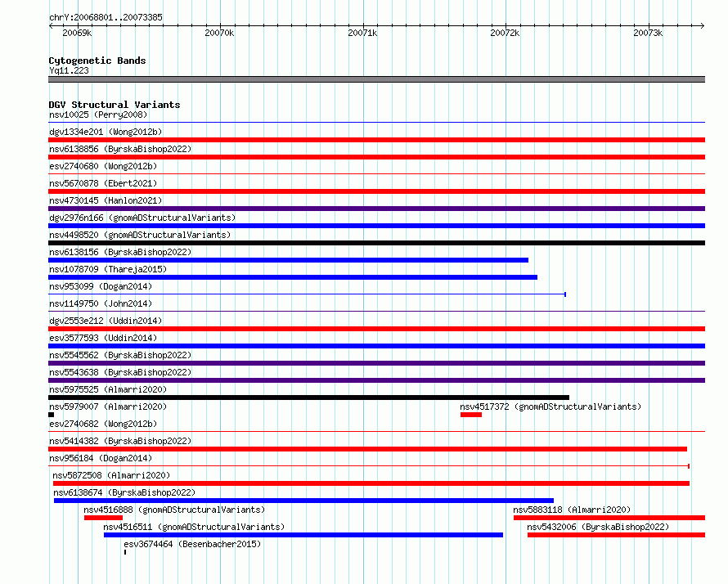
Task: Click nsv953099 (Dogan2014) label
Action: pos(101,286)
